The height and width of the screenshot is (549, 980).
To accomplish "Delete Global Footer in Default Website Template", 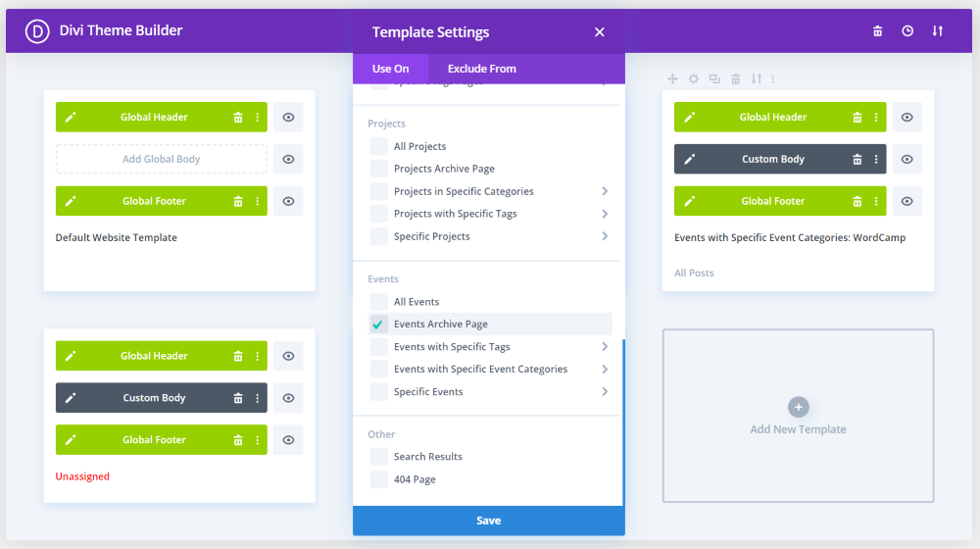I will point(238,201).
